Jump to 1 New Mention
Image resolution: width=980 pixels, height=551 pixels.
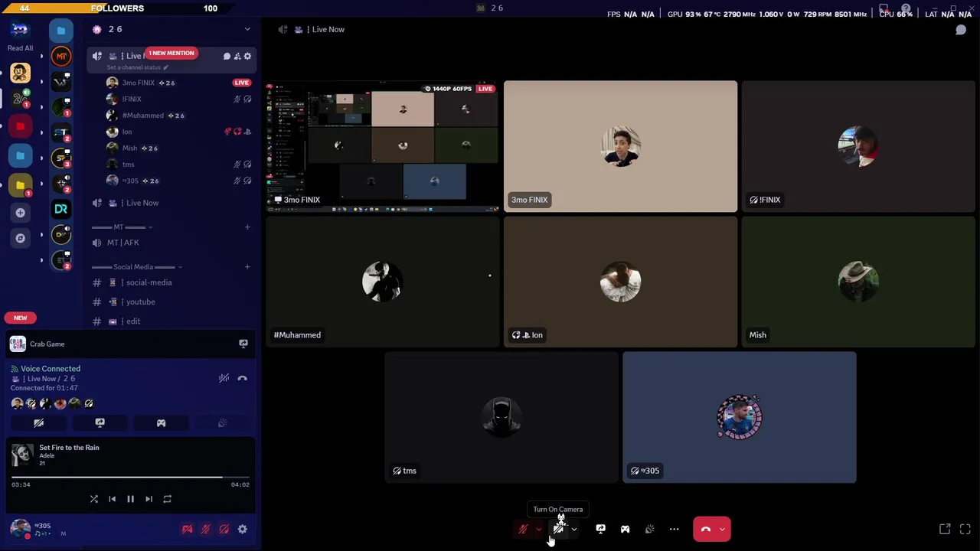click(x=171, y=53)
